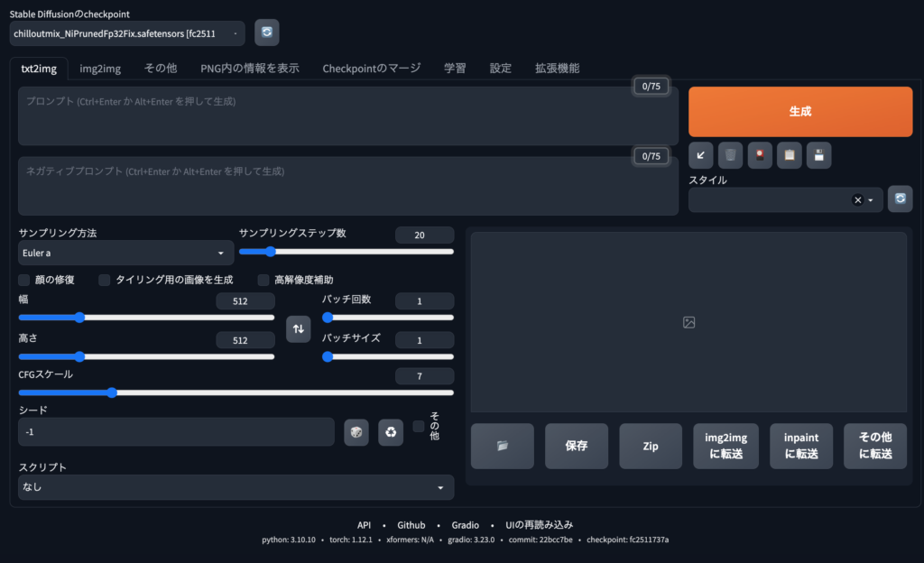The height and width of the screenshot is (563, 924).
Task: Check the 高解像度補助 option
Action: [x=262, y=281]
